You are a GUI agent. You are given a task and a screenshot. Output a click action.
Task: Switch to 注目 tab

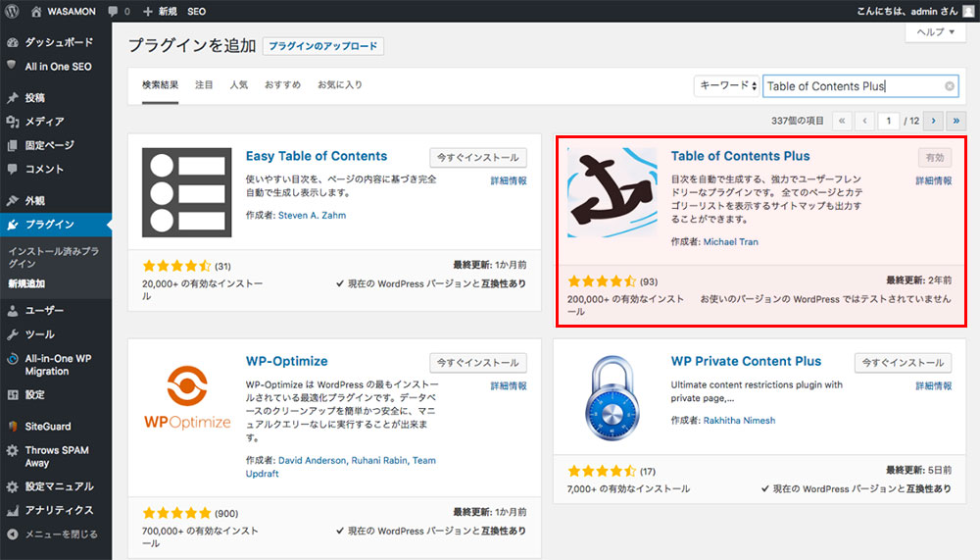pyautogui.click(x=204, y=85)
